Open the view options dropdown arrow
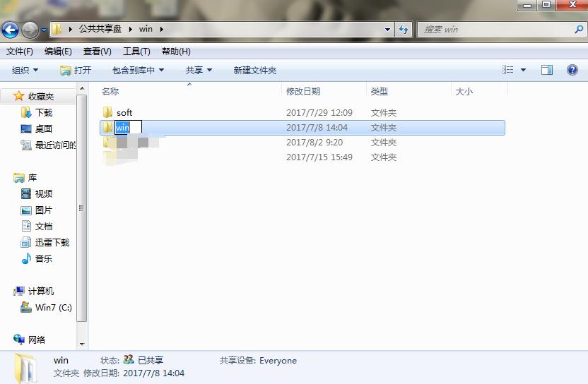The image size is (588, 384). (x=523, y=70)
